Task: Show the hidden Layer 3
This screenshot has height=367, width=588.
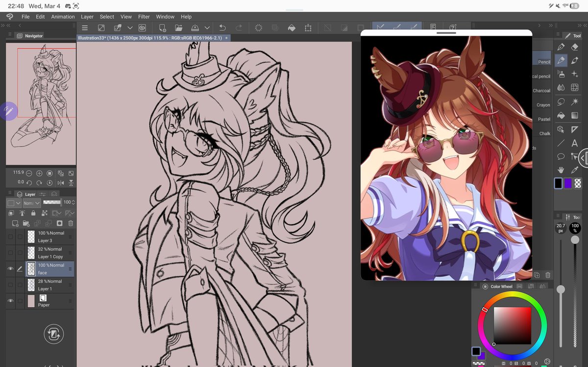Action: [x=11, y=236]
